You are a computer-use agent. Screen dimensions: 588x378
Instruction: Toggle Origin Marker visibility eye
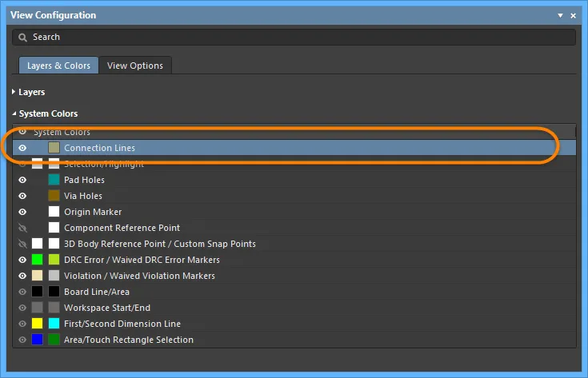click(22, 212)
